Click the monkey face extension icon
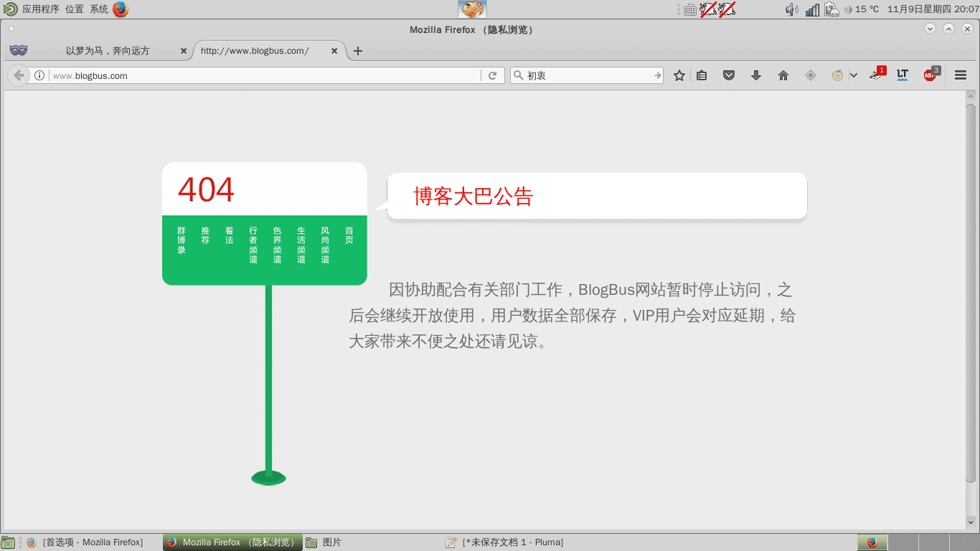 coord(837,75)
